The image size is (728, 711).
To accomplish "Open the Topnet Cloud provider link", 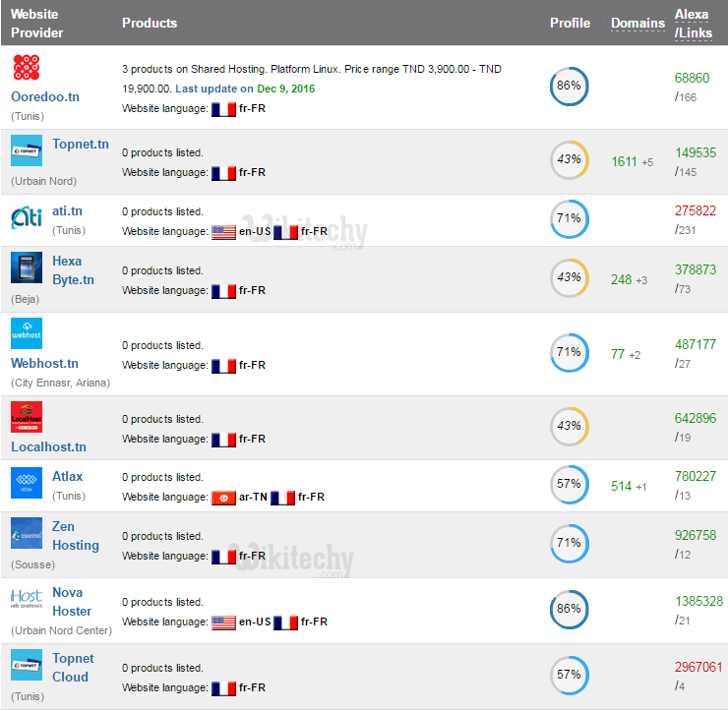I will [x=73, y=668].
